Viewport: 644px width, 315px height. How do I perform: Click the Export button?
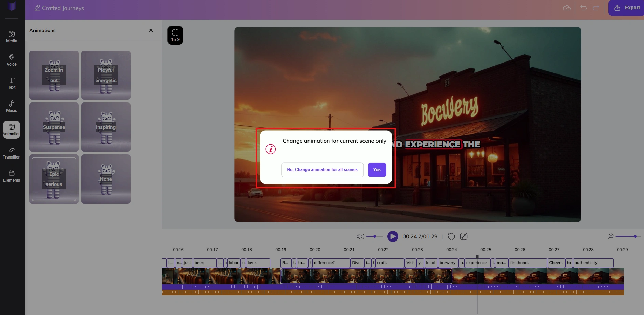point(627,8)
